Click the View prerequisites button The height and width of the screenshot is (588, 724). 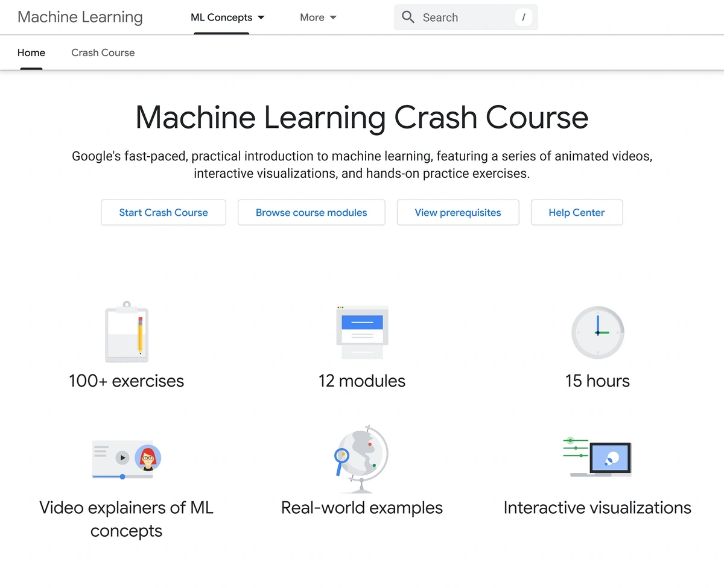click(458, 212)
